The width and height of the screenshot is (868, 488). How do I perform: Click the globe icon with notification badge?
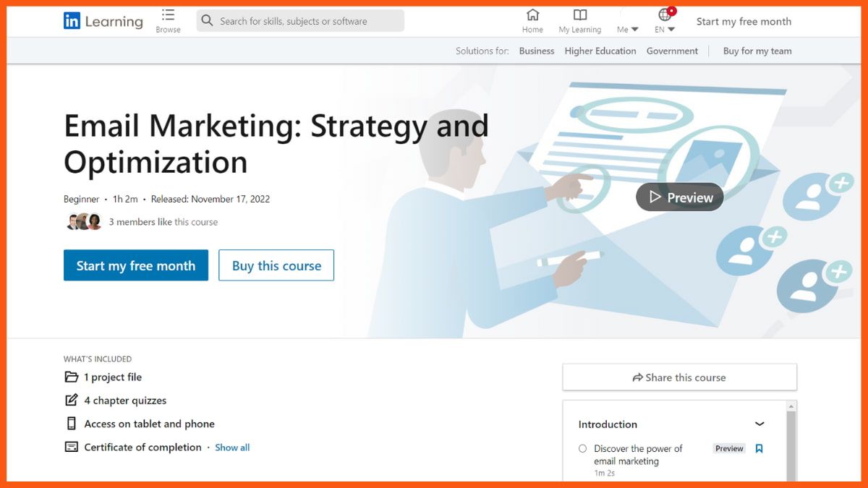(x=663, y=14)
